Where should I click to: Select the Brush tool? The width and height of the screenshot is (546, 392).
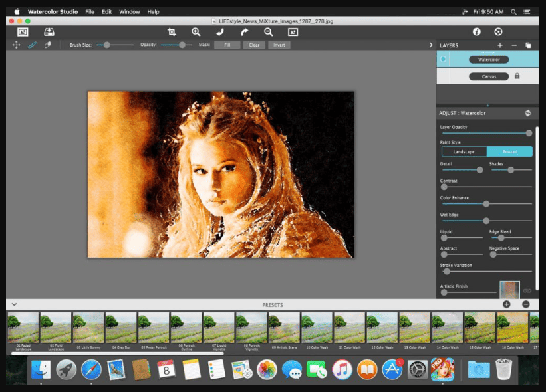[32, 45]
